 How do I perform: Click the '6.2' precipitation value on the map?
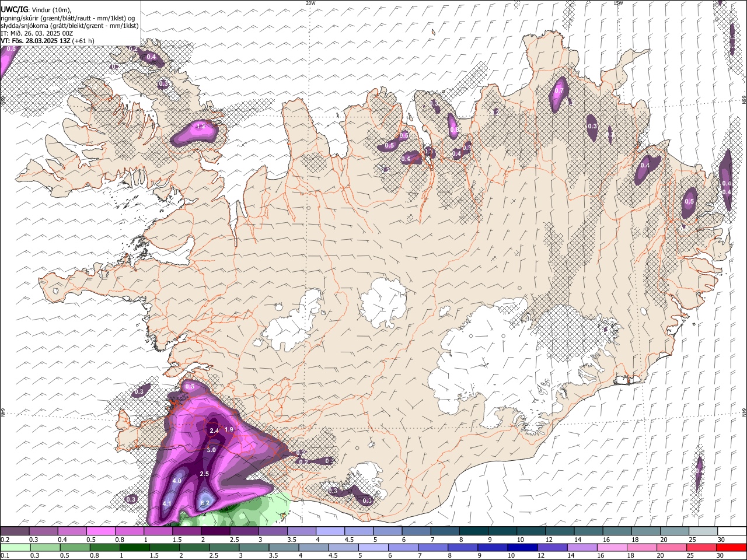(x=204, y=503)
